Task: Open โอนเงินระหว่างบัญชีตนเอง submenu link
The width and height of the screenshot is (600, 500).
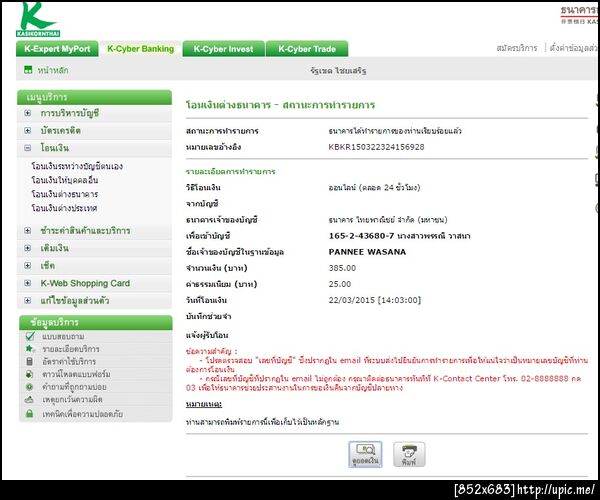Action: pyautogui.click(x=77, y=166)
